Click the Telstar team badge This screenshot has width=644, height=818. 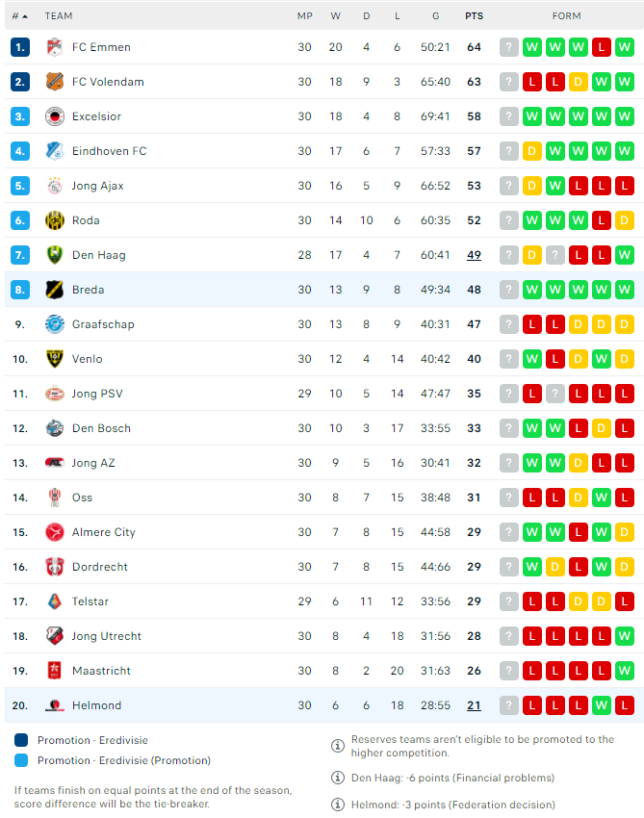(x=54, y=601)
